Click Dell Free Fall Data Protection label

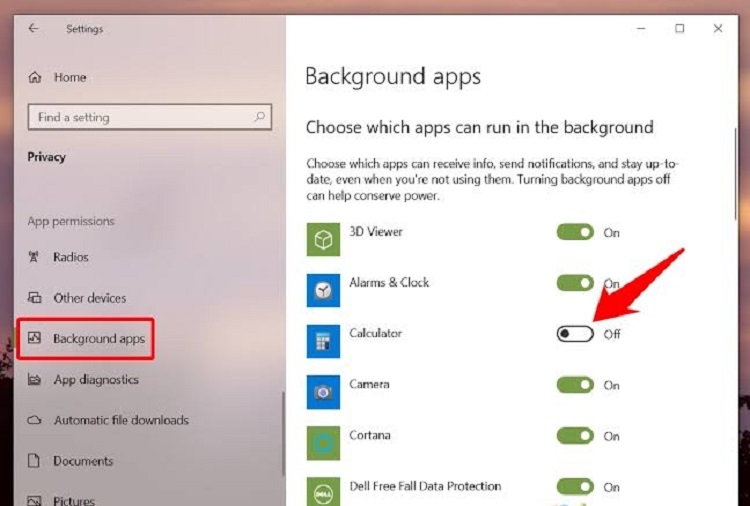coord(425,486)
